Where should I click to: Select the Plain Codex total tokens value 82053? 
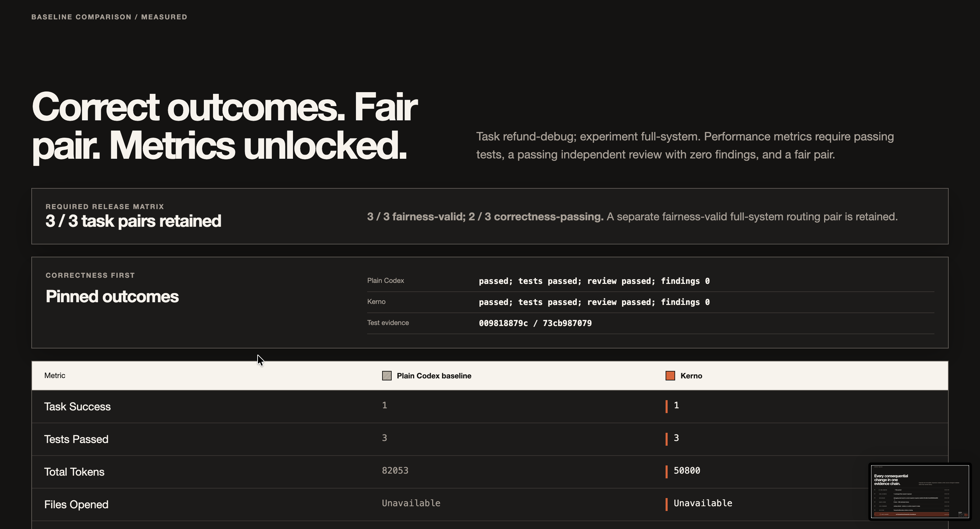coord(395,471)
